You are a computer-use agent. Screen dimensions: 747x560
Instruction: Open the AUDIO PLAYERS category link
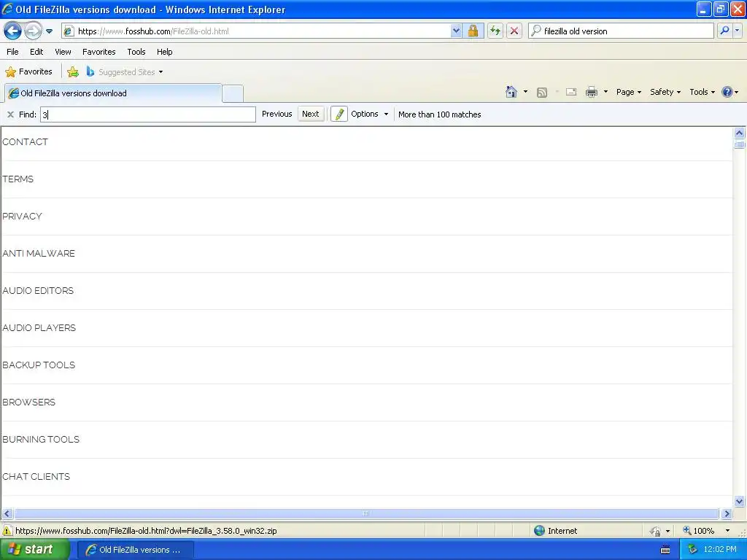(x=39, y=327)
